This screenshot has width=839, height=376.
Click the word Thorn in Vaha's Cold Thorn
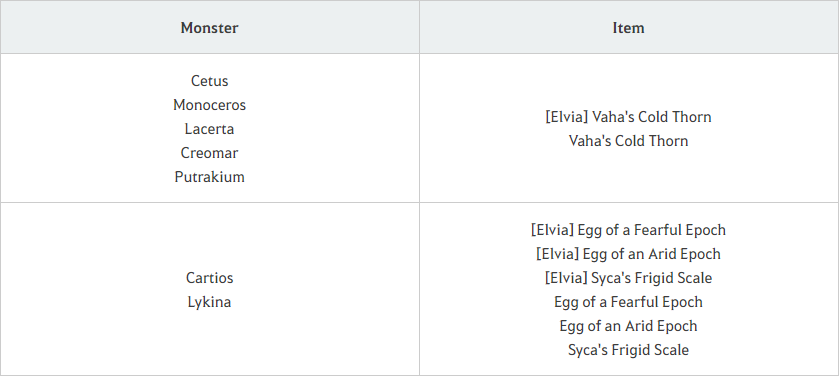pos(672,141)
